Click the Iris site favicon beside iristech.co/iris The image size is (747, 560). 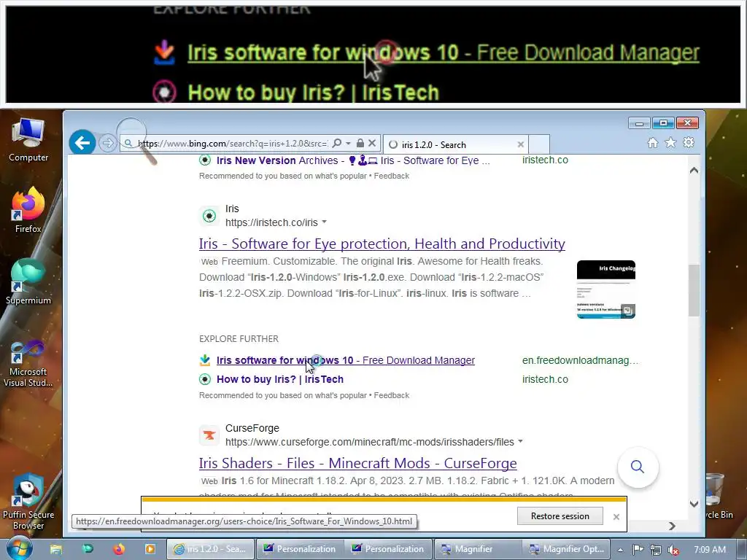point(209,216)
